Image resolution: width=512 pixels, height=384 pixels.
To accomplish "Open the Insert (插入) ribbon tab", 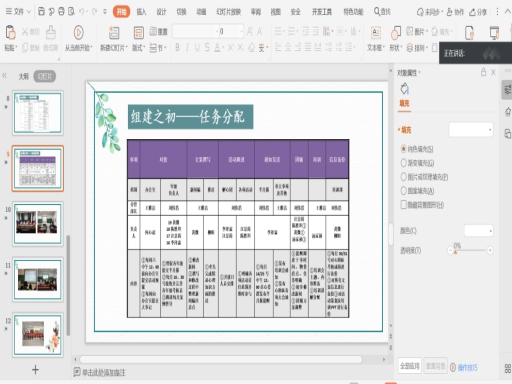I will click(141, 12).
